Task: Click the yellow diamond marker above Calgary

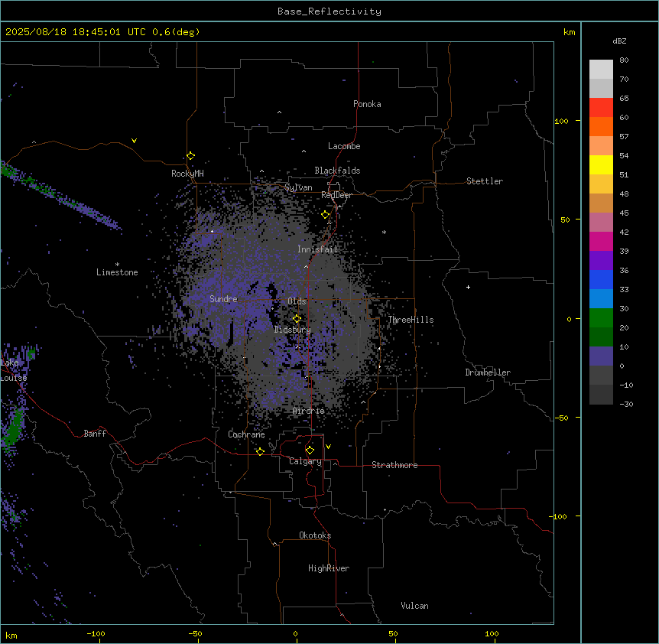Action: click(x=310, y=450)
